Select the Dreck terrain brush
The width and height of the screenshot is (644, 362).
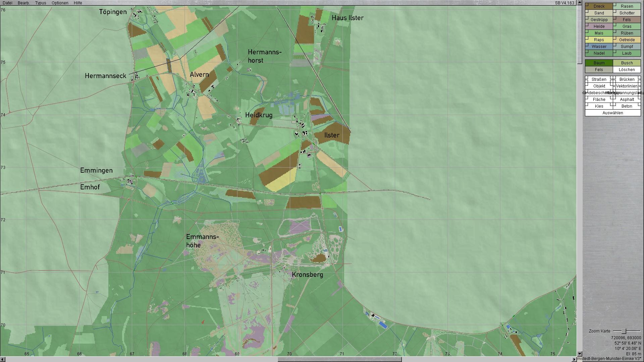[599, 6]
